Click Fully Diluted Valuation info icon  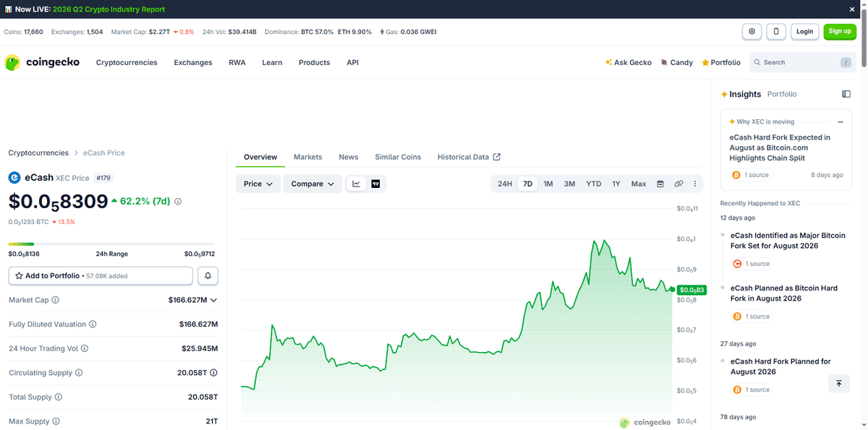(x=93, y=324)
